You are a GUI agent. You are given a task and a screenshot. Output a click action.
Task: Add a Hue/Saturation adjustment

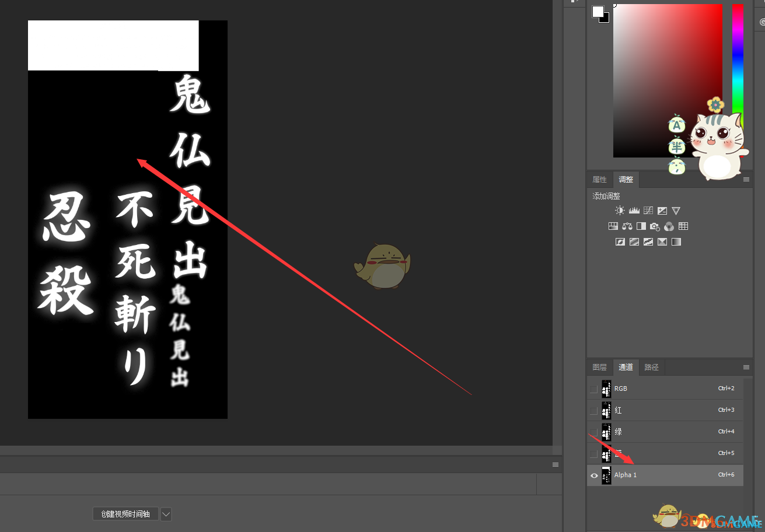pyautogui.click(x=613, y=226)
